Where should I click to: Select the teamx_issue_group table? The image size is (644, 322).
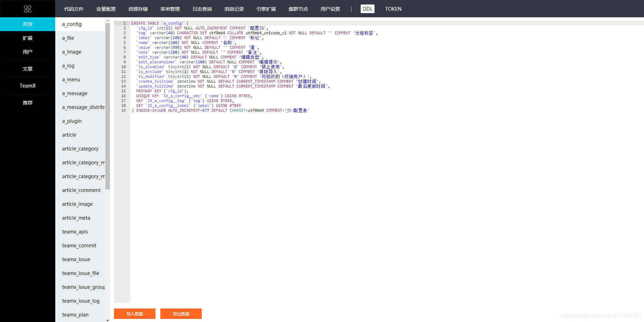click(x=80, y=287)
